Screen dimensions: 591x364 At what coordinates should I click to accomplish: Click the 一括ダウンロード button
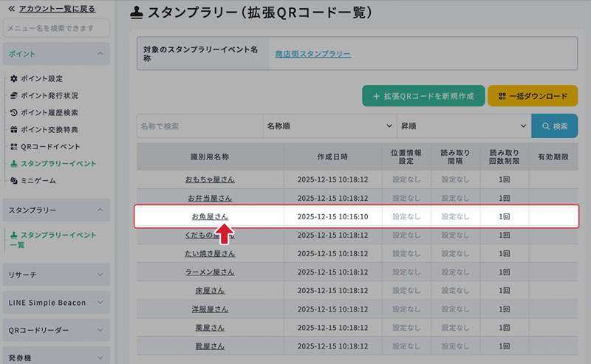533,96
